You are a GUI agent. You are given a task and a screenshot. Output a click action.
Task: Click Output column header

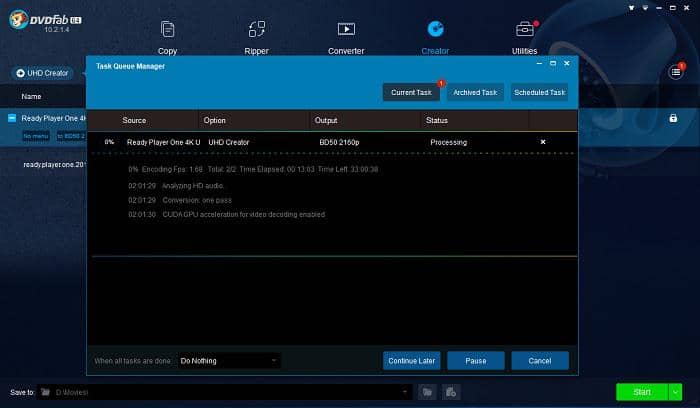pyautogui.click(x=326, y=121)
